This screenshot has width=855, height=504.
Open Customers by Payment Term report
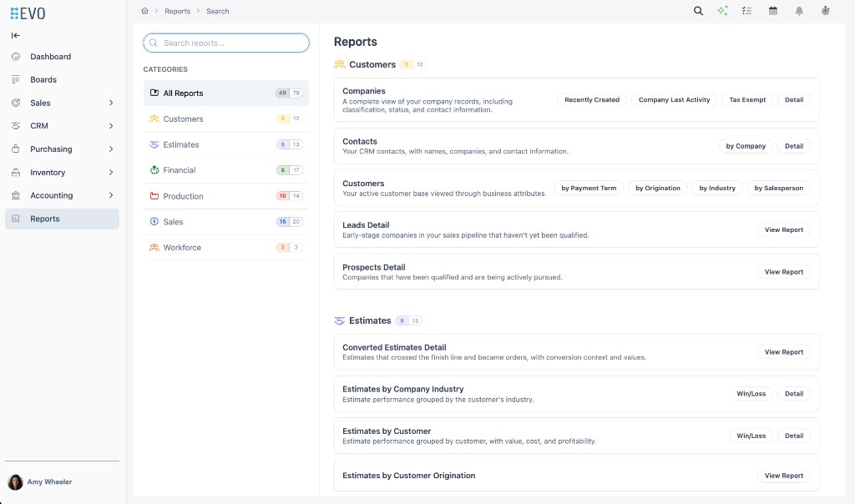click(x=589, y=188)
